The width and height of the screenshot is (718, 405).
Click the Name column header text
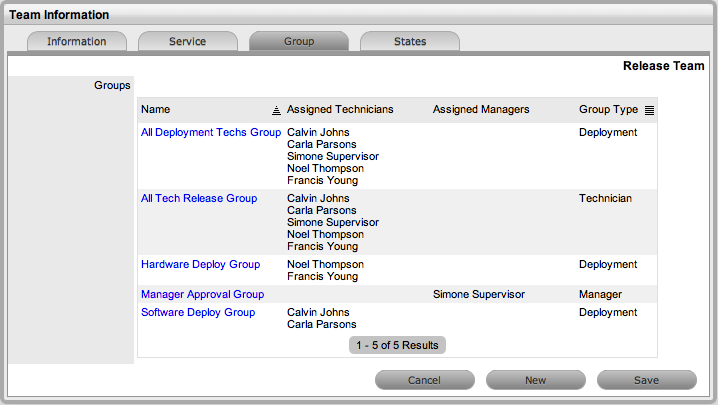(154, 109)
